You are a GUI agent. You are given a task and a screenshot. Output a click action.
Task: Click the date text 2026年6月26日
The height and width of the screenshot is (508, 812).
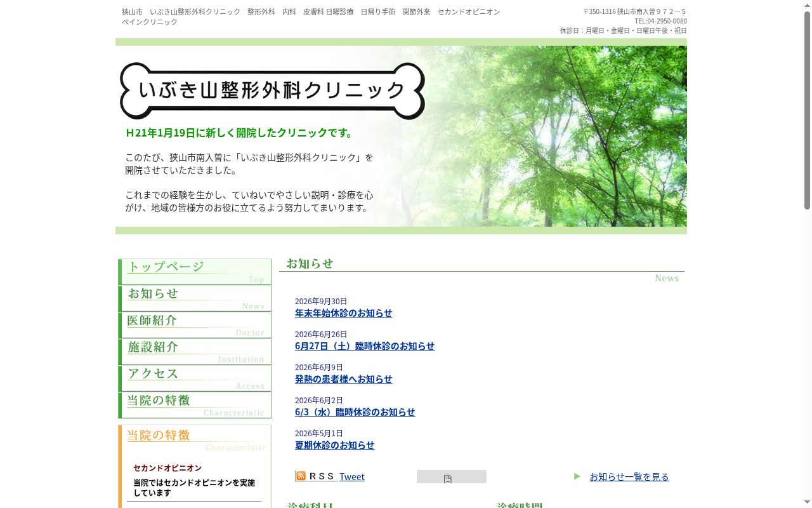pos(321,335)
